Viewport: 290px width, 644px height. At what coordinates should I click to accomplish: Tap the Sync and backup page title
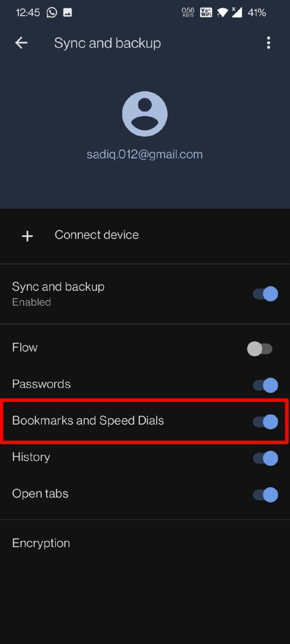click(107, 43)
